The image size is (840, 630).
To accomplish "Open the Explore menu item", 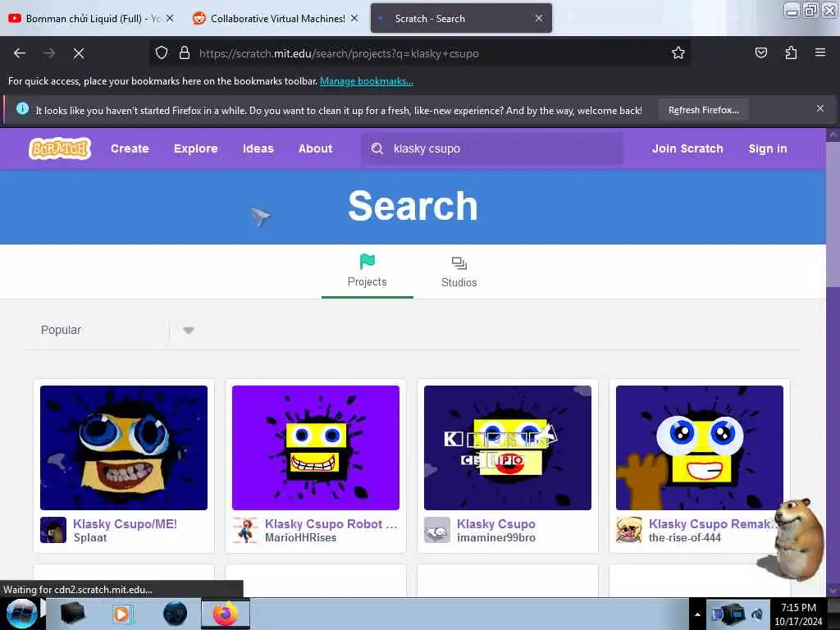I will (195, 149).
